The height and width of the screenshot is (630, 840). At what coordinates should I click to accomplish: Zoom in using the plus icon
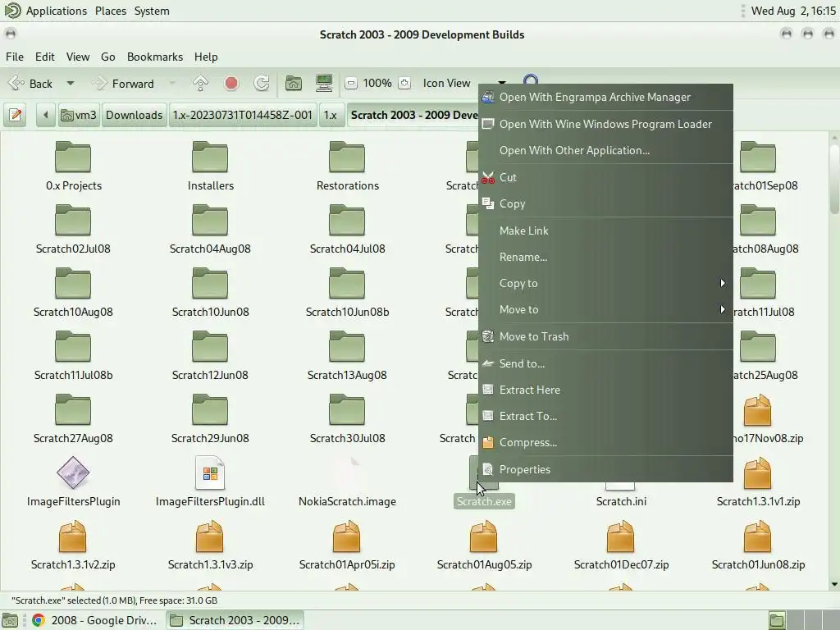tap(404, 83)
